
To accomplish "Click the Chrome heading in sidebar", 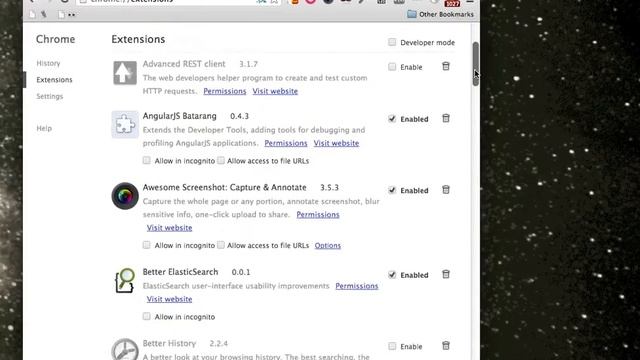I will [56, 39].
